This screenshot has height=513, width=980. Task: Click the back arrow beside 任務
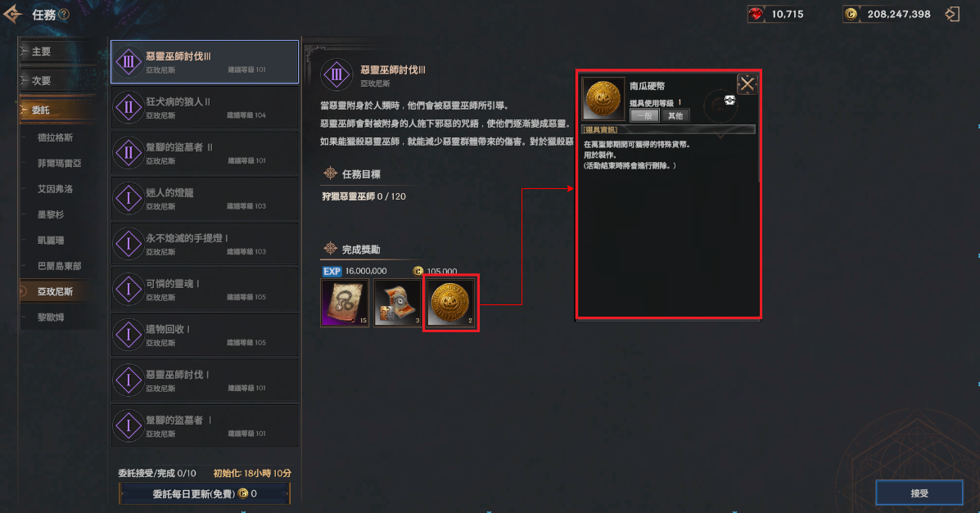click(x=12, y=14)
